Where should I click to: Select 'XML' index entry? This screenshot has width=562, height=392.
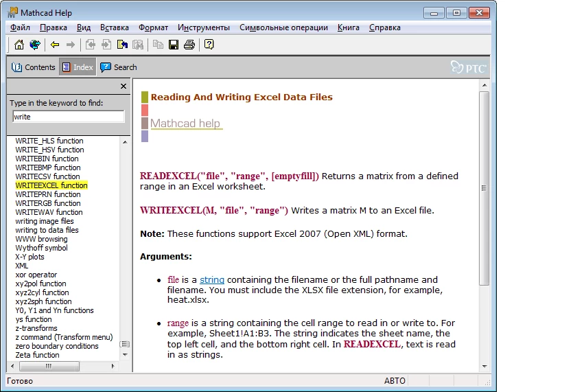pyautogui.click(x=21, y=266)
